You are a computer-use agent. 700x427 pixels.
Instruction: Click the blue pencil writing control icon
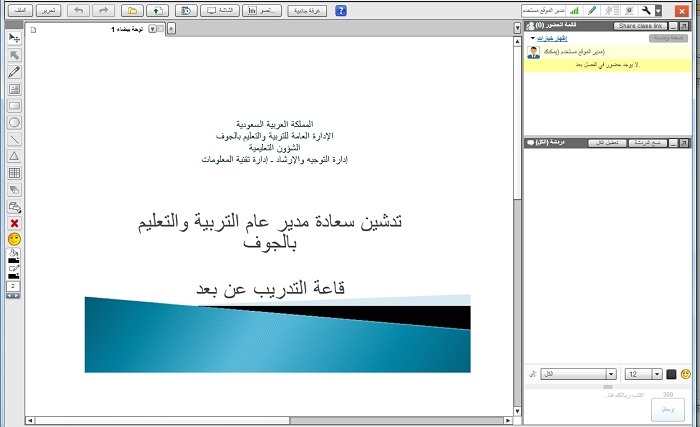pos(592,10)
